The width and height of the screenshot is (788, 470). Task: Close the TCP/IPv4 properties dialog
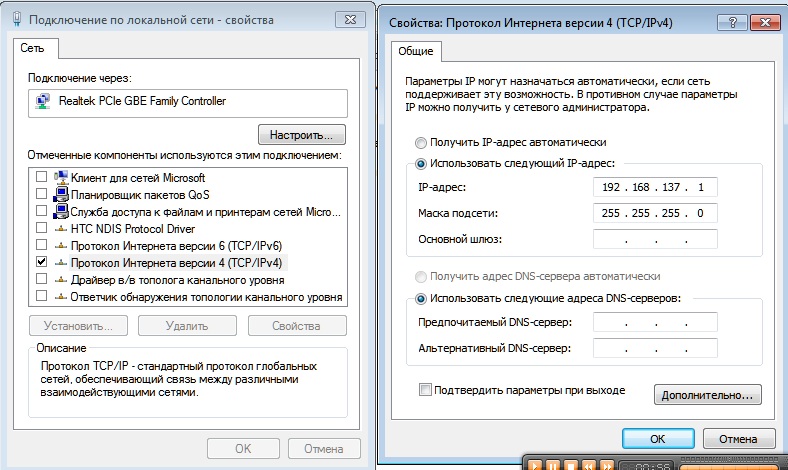coord(764,22)
